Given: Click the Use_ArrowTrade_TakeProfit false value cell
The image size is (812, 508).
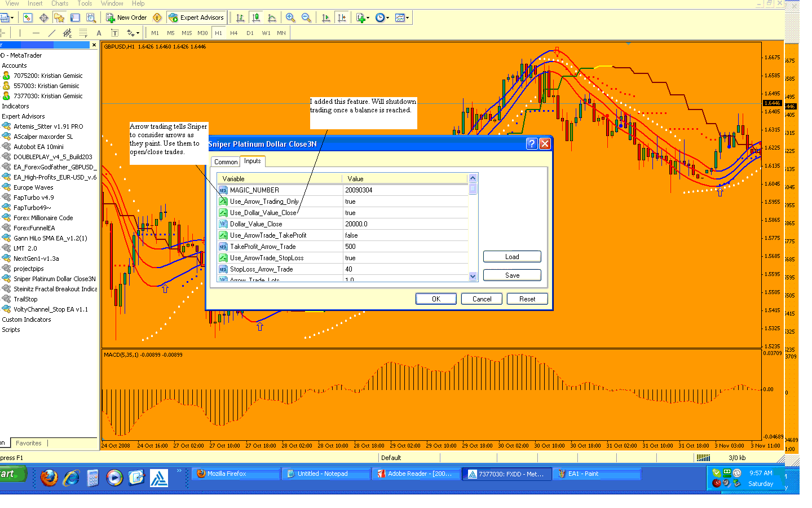Looking at the screenshot, I should pyautogui.click(x=405, y=235).
